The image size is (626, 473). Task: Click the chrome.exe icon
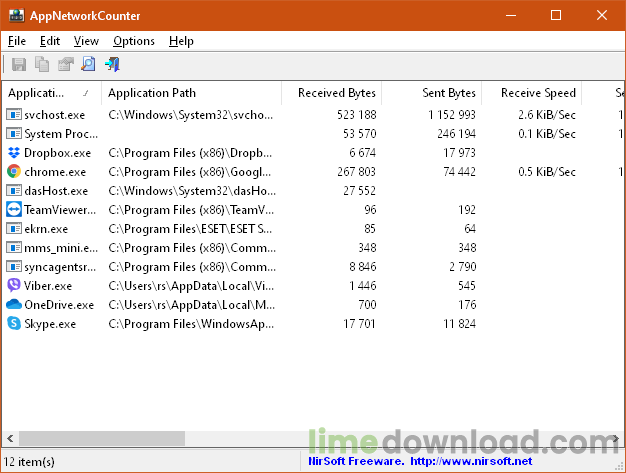coord(14,172)
